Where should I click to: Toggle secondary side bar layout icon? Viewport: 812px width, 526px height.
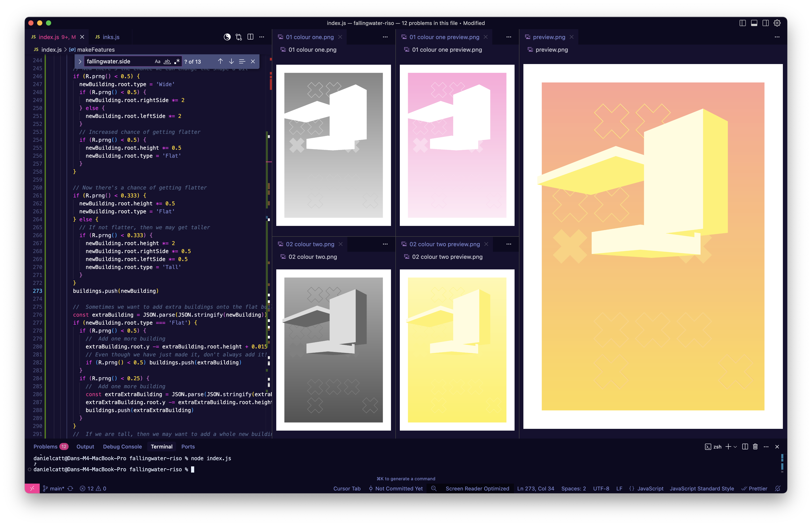[766, 23]
